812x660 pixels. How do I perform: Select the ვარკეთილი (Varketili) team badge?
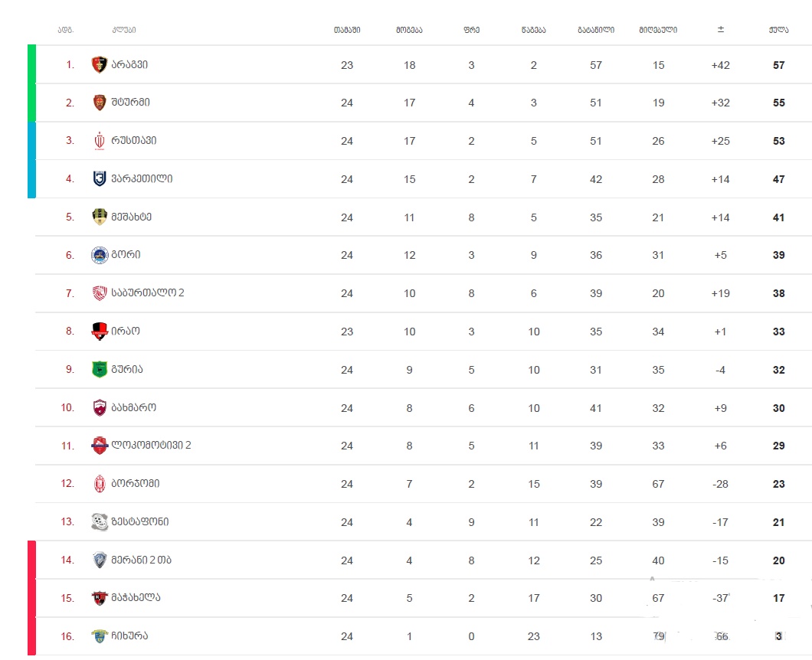tap(99, 179)
